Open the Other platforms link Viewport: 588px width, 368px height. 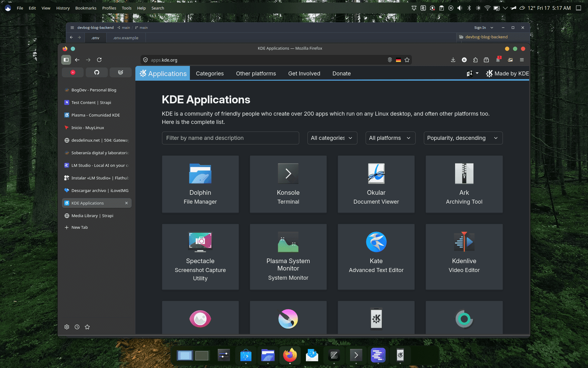point(256,74)
